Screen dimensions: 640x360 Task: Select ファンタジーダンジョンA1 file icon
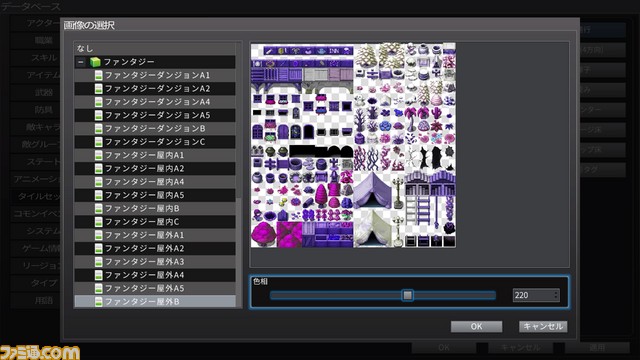pyautogui.click(x=98, y=75)
